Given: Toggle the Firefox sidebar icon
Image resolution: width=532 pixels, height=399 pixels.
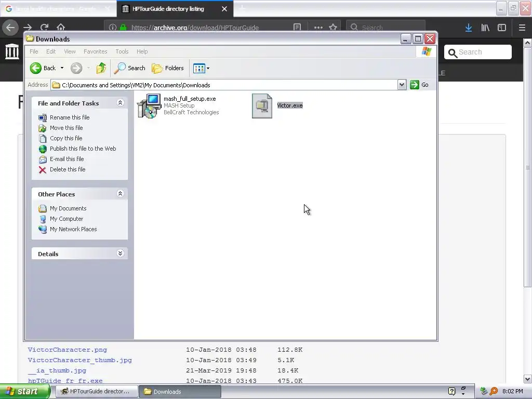Looking at the screenshot, I should point(502,28).
